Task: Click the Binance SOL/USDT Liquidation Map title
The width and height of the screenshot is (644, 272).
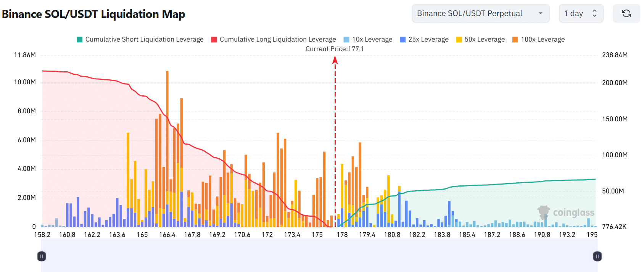Action: point(93,14)
